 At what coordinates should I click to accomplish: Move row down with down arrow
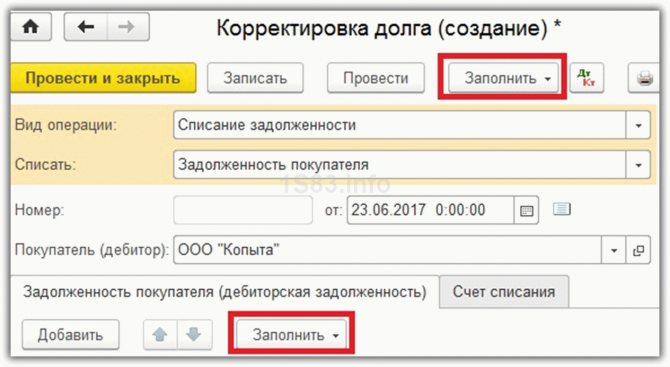194,335
